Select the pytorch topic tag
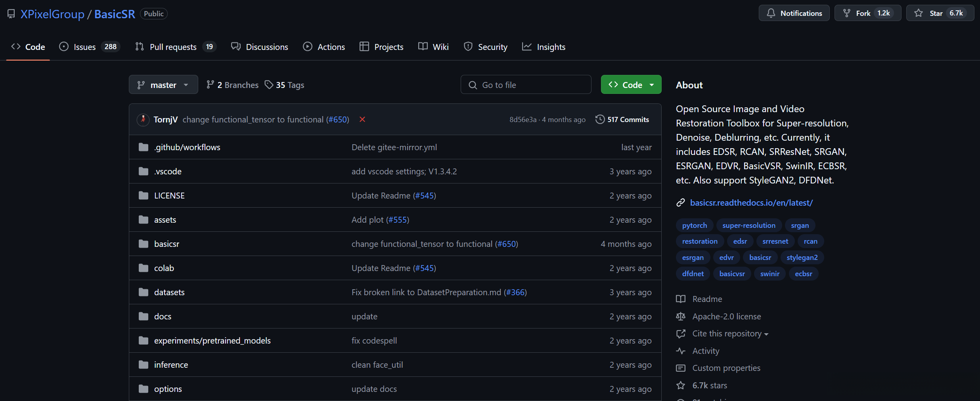This screenshot has width=980, height=401. (x=694, y=225)
